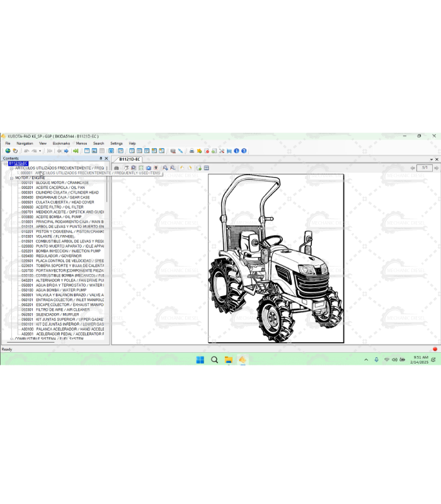The image size is (441, 504).
Task: Click the page number 1/1 field
Action: click(424, 168)
